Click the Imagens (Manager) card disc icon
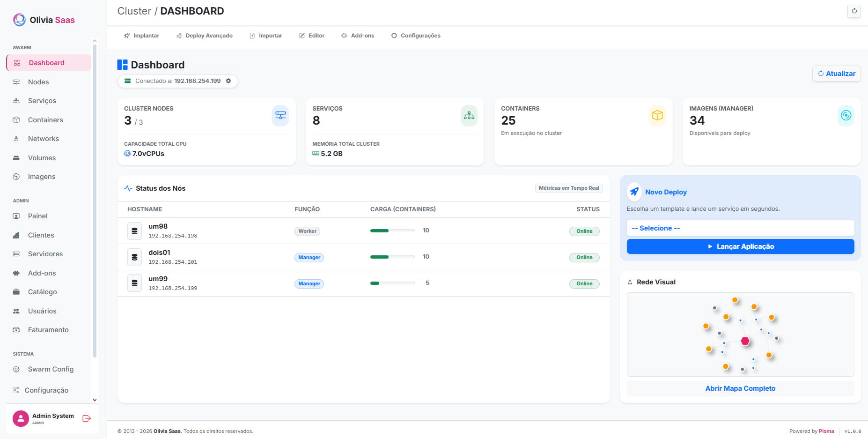Viewport: 868px width, 439px height. click(846, 115)
